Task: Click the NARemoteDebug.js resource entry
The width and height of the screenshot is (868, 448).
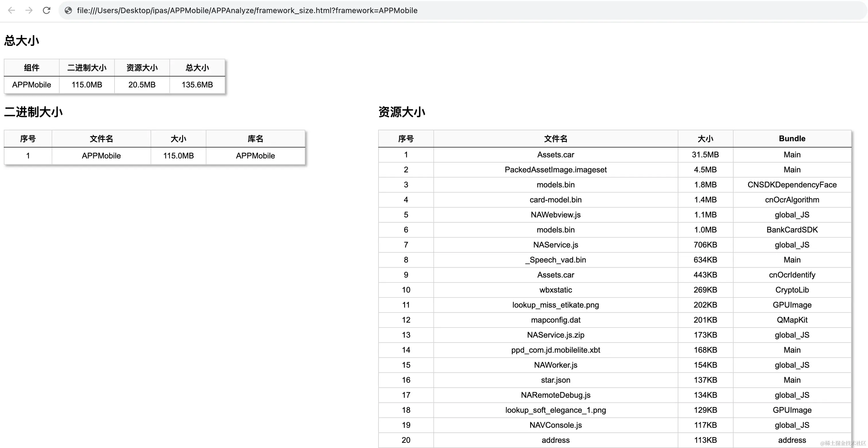Action: coord(555,395)
